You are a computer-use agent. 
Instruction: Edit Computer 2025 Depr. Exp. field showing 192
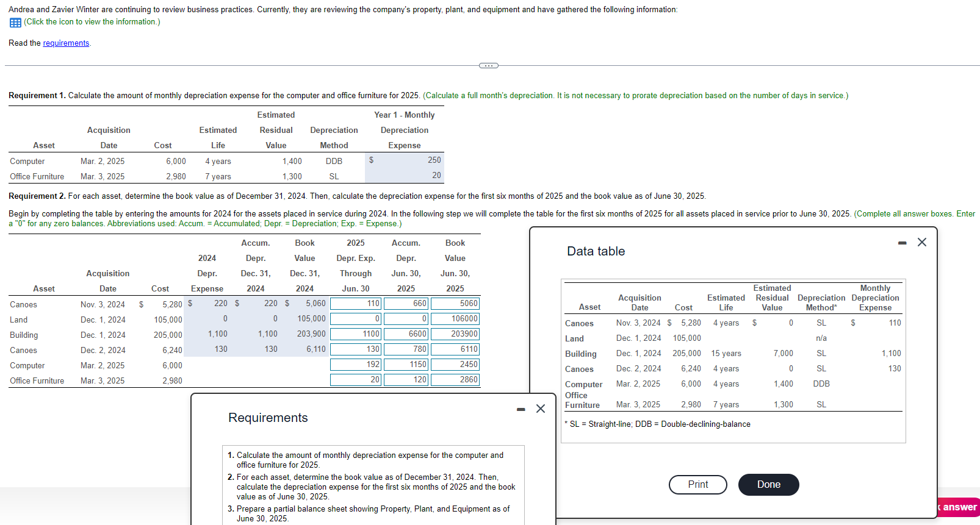356,365
